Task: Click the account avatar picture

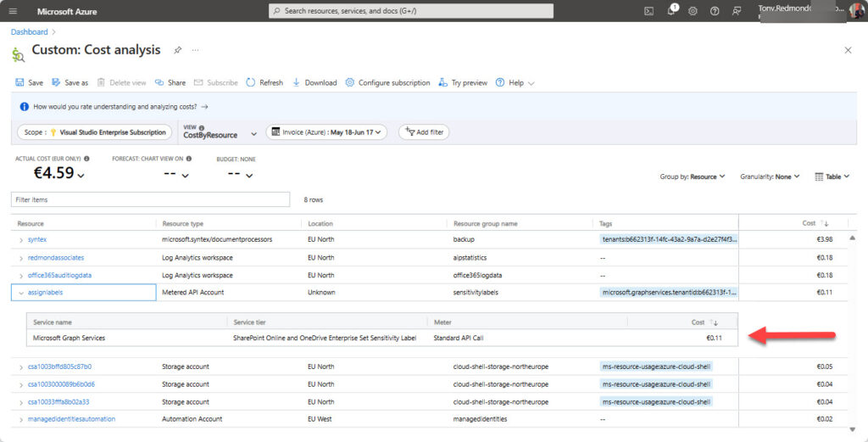Action: (856, 11)
